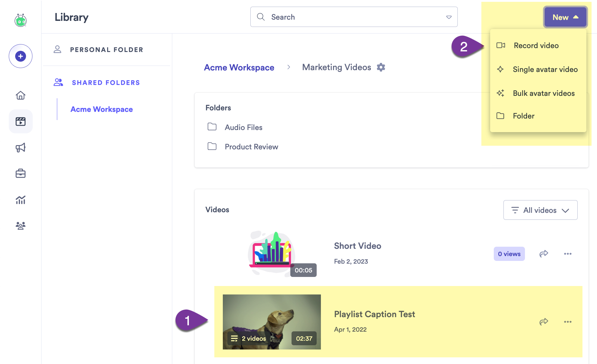Image resolution: width=597 pixels, height=364 pixels.
Task: Open the Home icon in sidebar
Action: (21, 95)
